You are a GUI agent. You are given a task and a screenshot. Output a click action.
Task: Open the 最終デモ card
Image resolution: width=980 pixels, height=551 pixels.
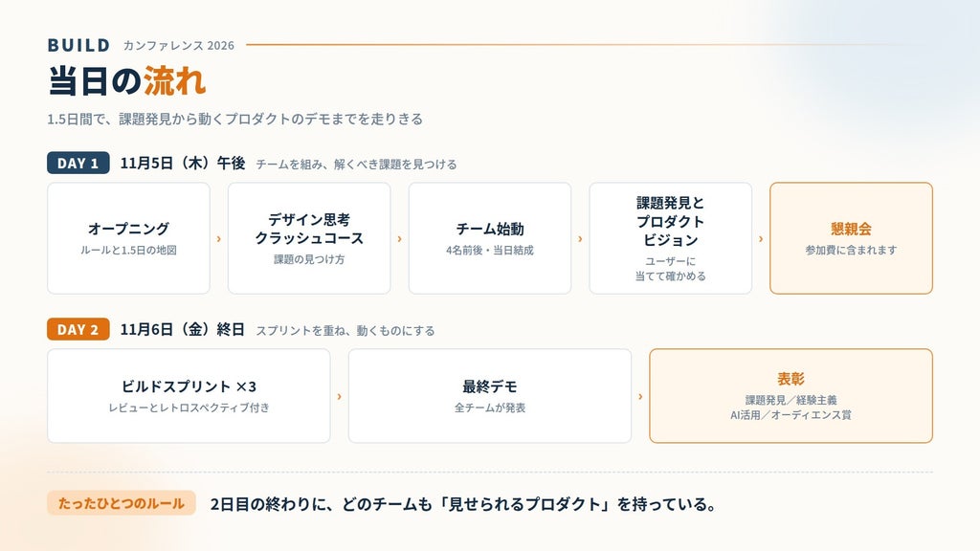click(490, 396)
